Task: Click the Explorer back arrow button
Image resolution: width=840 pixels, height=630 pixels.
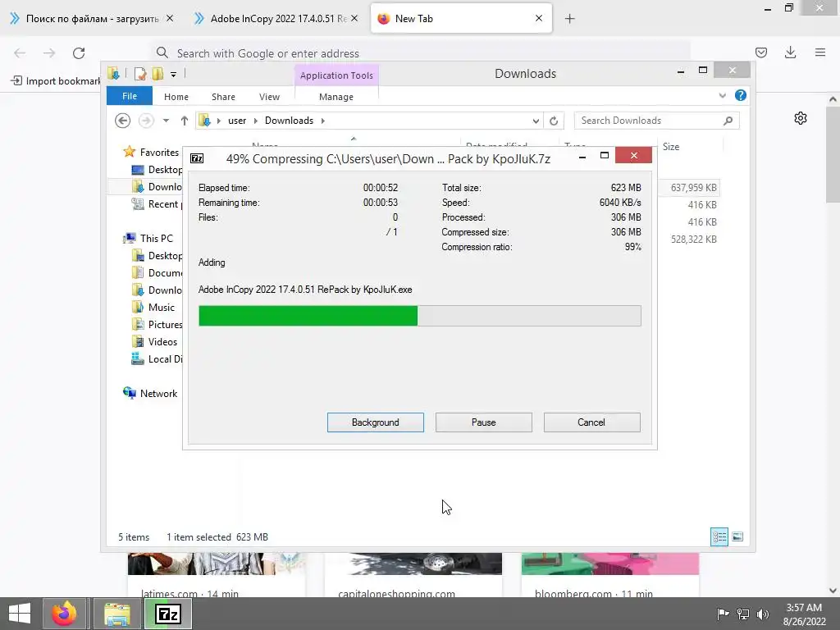Action: (x=123, y=121)
